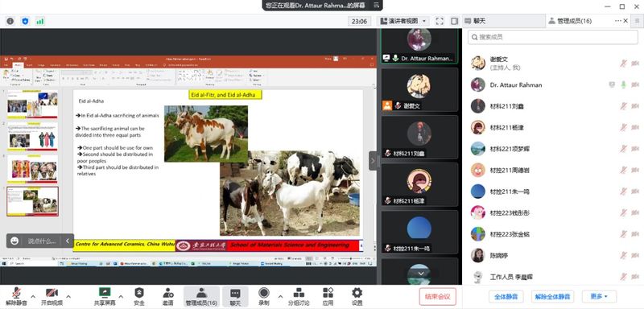Enter full screen mode icon
This screenshot has width=644, height=309.
pos(440,21)
